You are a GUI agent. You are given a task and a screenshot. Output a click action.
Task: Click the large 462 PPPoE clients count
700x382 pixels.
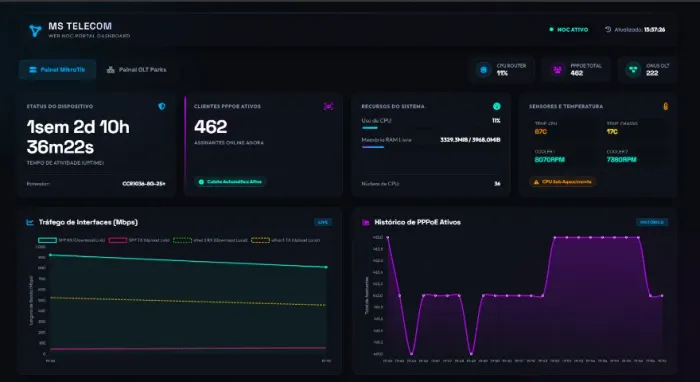click(211, 127)
